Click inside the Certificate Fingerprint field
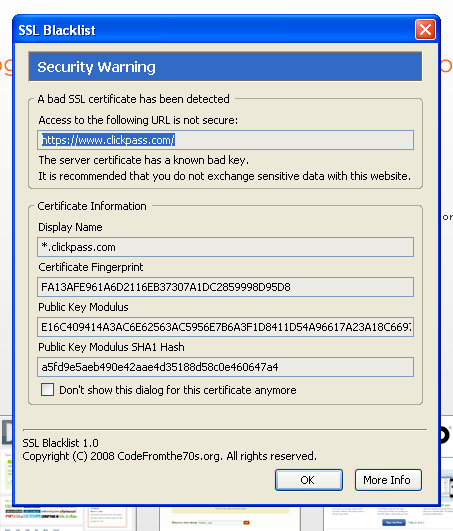453x531 pixels. [x=225, y=287]
